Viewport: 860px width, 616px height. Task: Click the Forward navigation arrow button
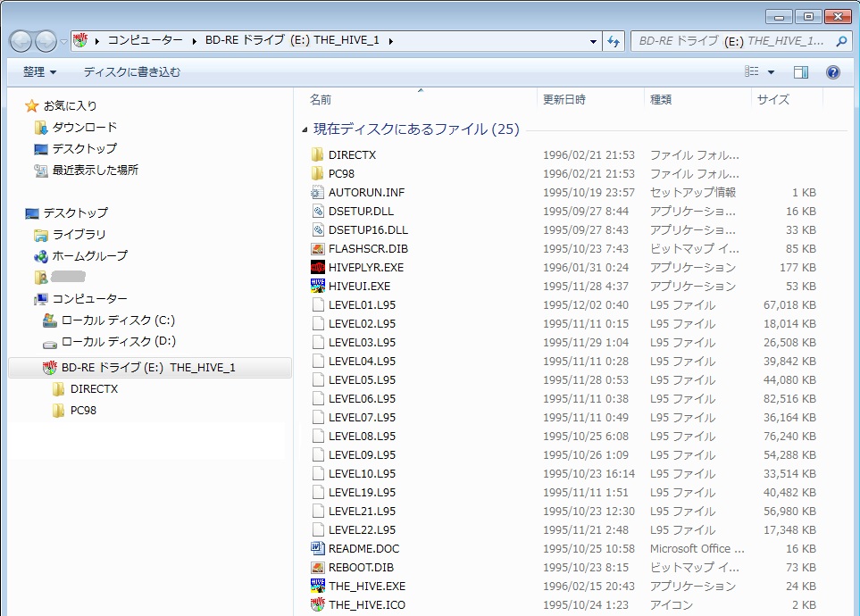46,41
